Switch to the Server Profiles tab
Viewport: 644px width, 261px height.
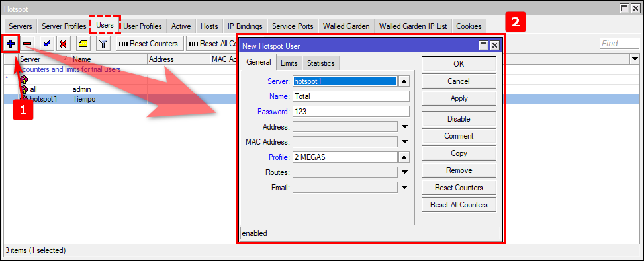[64, 26]
